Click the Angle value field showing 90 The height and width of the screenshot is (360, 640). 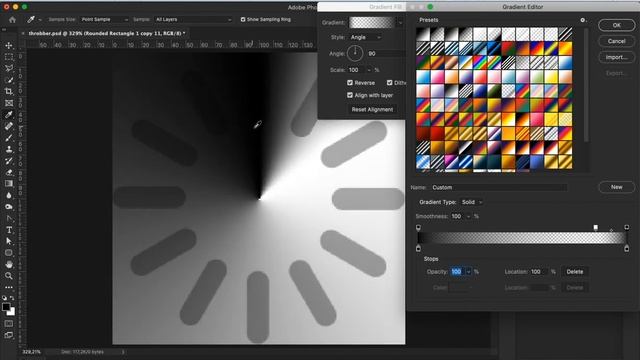coord(386,53)
